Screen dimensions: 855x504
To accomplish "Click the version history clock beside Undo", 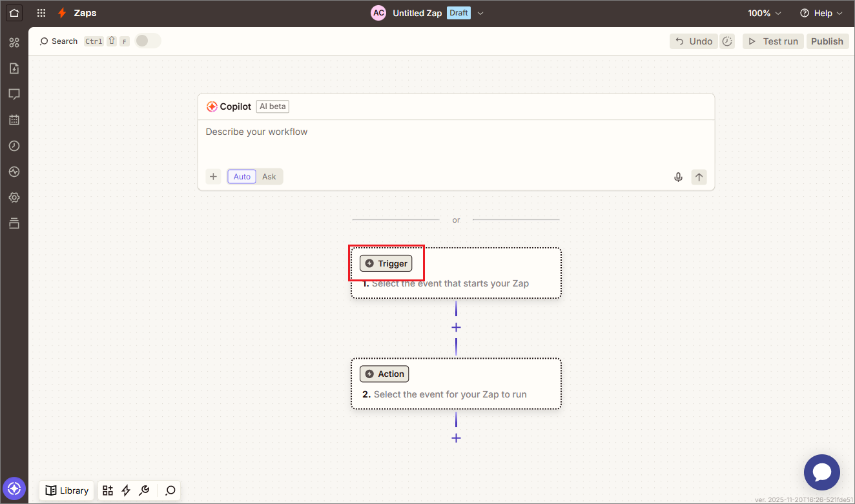I will coord(727,41).
